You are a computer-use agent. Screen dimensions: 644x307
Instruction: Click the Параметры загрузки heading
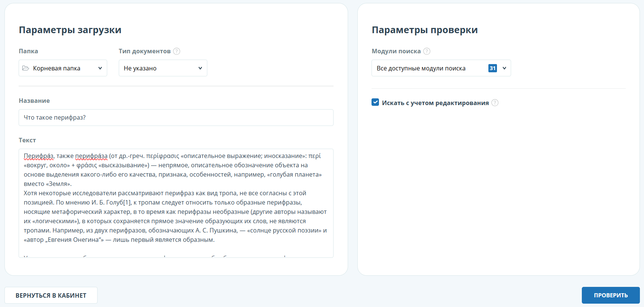[70, 30]
